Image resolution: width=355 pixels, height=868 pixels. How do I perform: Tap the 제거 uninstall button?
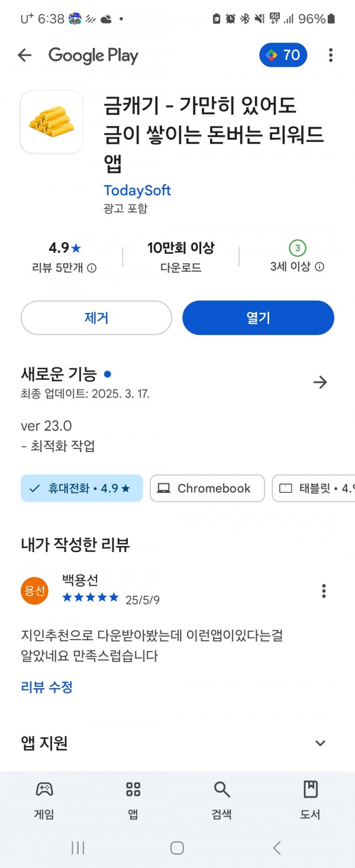tap(96, 318)
